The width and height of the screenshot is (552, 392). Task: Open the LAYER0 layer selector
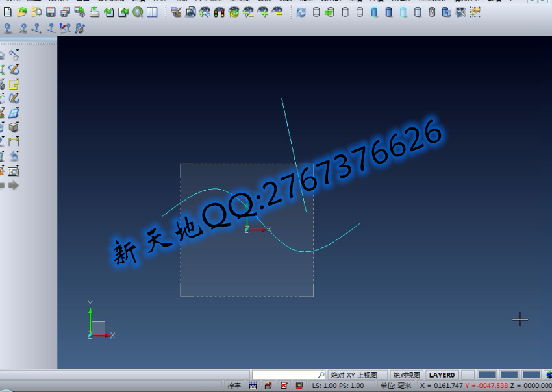pos(442,375)
